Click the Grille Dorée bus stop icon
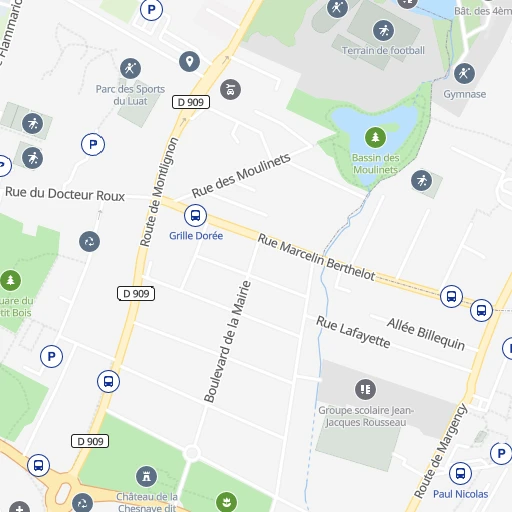Image resolution: width=512 pixels, height=512 pixels. (x=195, y=215)
